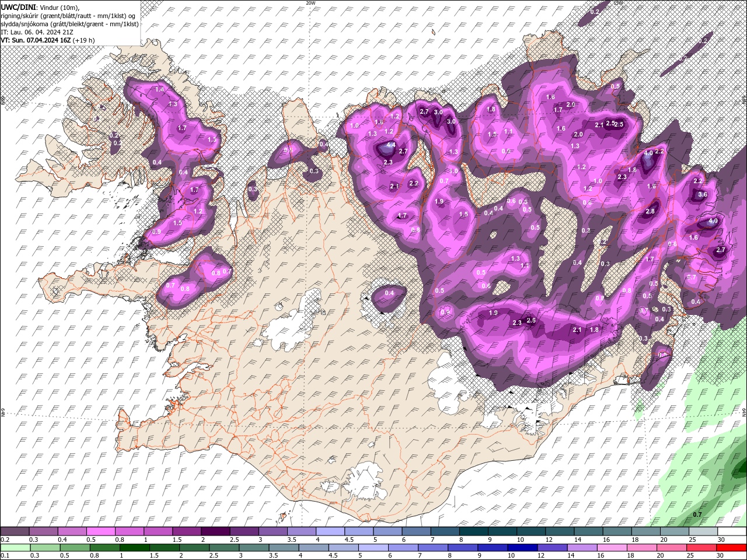Image resolution: width=747 pixels, height=560 pixels.
Task: Click the 20W longitude label
Action: [x=310, y=3]
